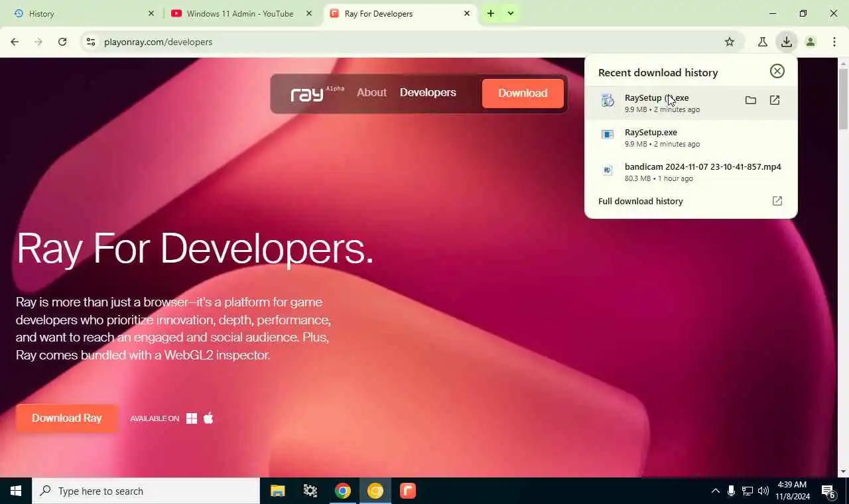
Task: Click the Windows platform icon
Action: coord(192,418)
